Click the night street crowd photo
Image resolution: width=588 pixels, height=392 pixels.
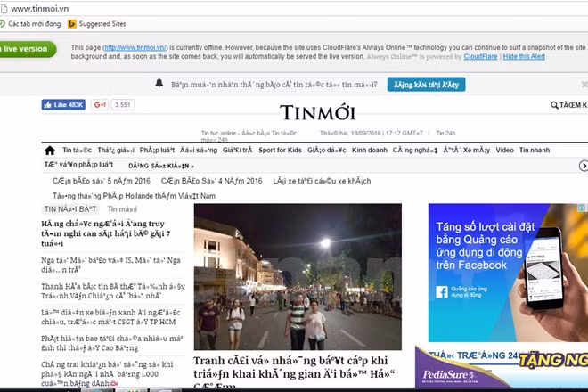298,277
